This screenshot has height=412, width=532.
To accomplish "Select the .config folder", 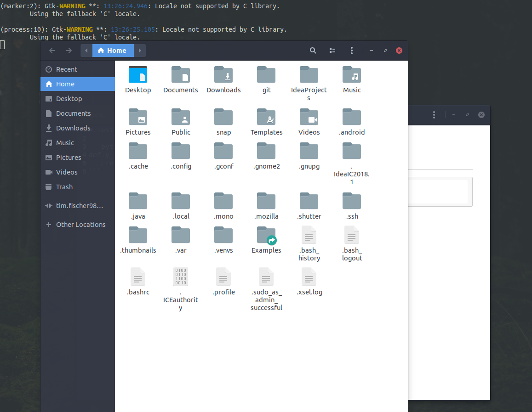I will [181, 151].
